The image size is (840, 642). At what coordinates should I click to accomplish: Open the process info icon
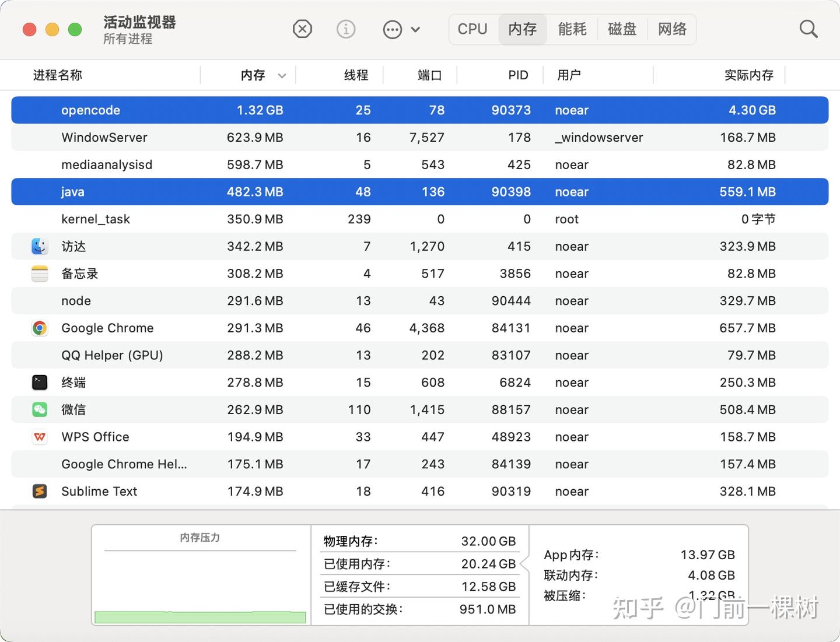tap(346, 29)
